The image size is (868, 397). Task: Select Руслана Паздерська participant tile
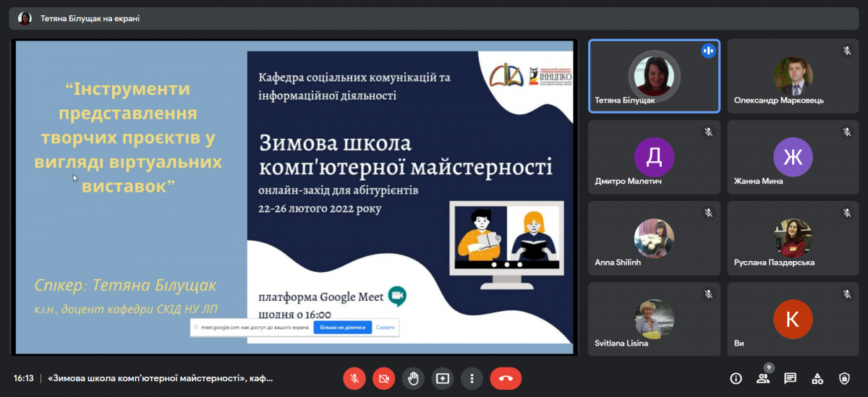click(793, 238)
